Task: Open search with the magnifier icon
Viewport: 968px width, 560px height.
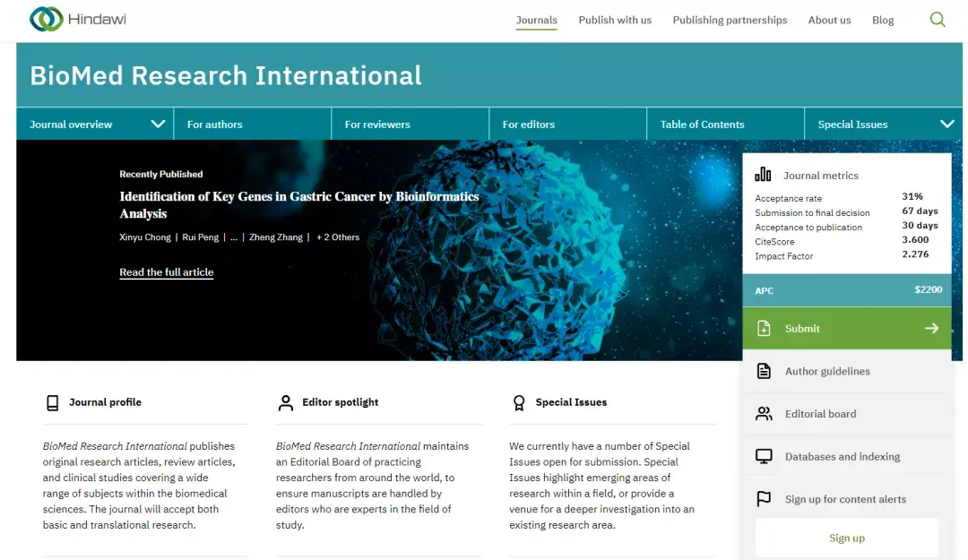Action: tap(938, 18)
